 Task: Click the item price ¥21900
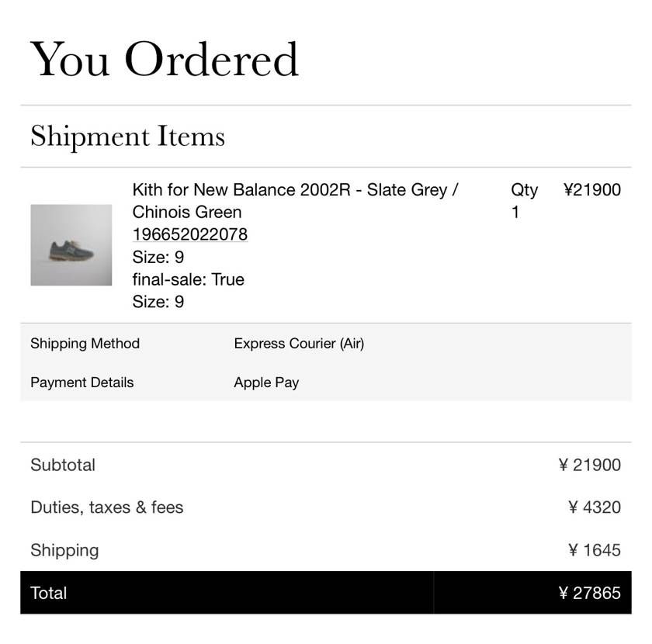tap(592, 189)
